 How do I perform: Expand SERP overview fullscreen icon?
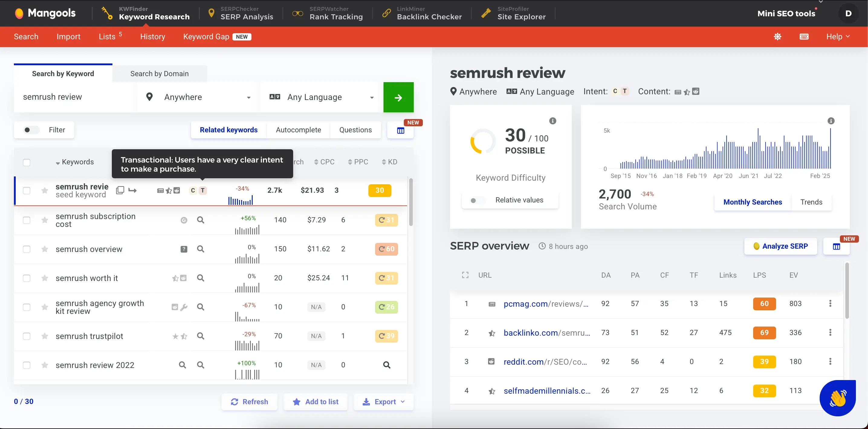coord(465,275)
